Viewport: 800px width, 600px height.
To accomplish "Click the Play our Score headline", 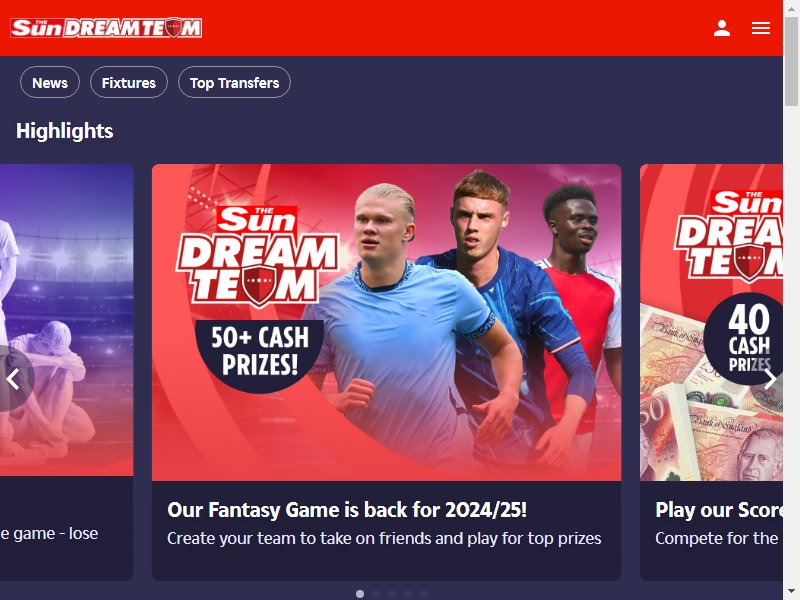I will click(x=719, y=510).
